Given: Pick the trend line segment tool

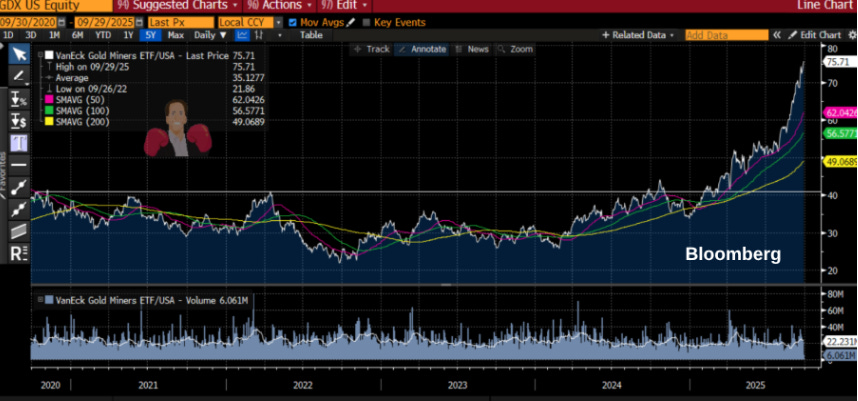Looking at the screenshot, I should 19,187.
